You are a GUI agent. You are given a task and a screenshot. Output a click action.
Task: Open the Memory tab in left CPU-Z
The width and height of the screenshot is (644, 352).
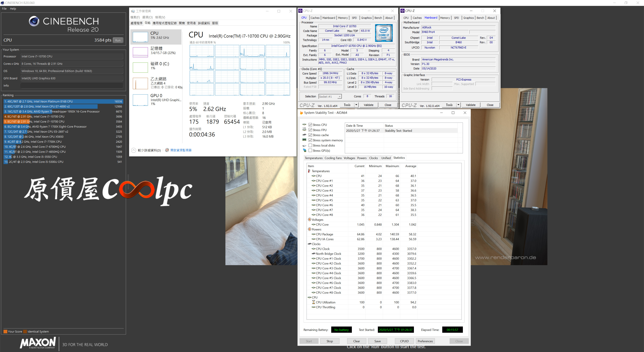(343, 18)
